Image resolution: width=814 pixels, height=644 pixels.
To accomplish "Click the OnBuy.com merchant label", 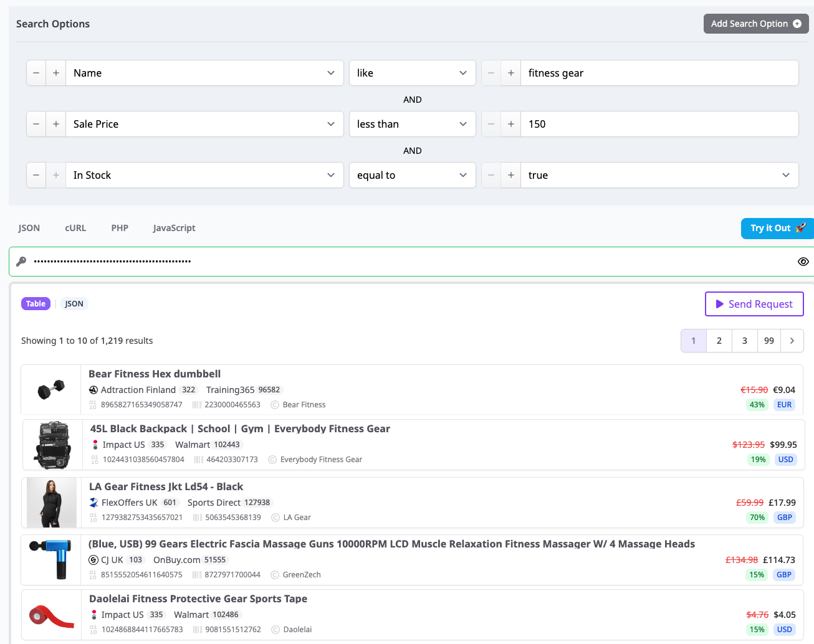I will pyautogui.click(x=177, y=560).
